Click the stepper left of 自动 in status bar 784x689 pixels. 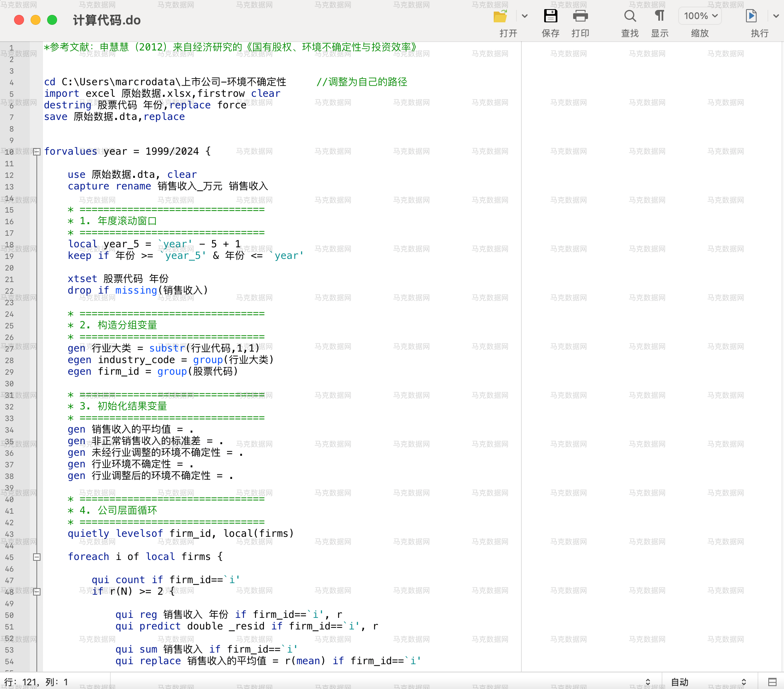[648, 682]
